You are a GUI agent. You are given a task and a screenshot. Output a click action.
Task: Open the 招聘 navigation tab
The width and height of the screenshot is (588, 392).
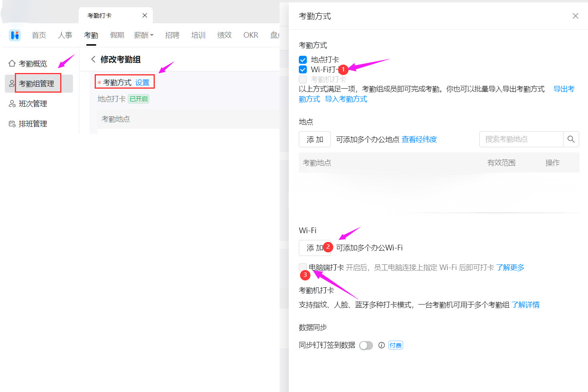(x=172, y=35)
